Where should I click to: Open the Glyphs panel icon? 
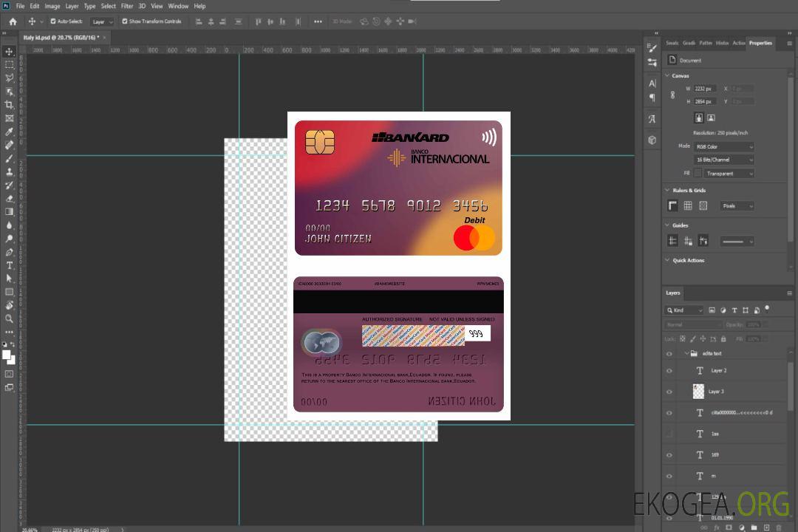[x=652, y=119]
